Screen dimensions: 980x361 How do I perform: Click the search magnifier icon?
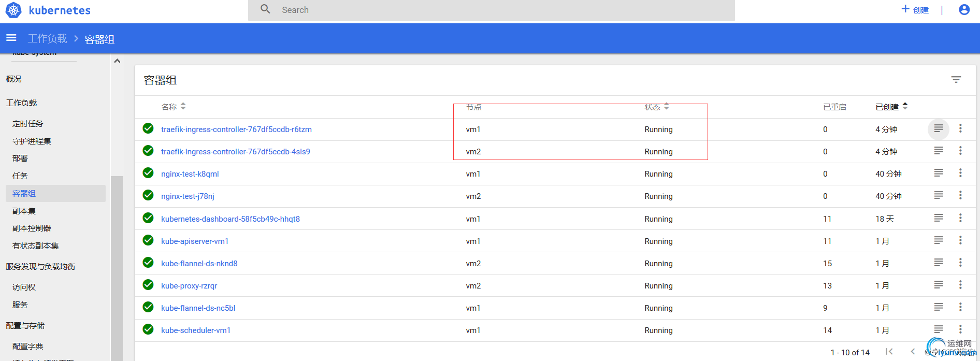coord(265,9)
